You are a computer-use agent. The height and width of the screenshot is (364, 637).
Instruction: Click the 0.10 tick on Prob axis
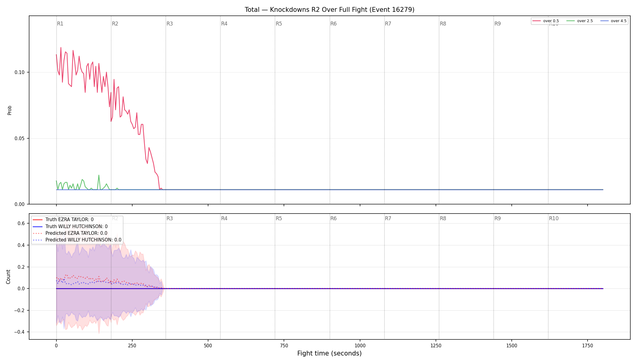coord(20,72)
